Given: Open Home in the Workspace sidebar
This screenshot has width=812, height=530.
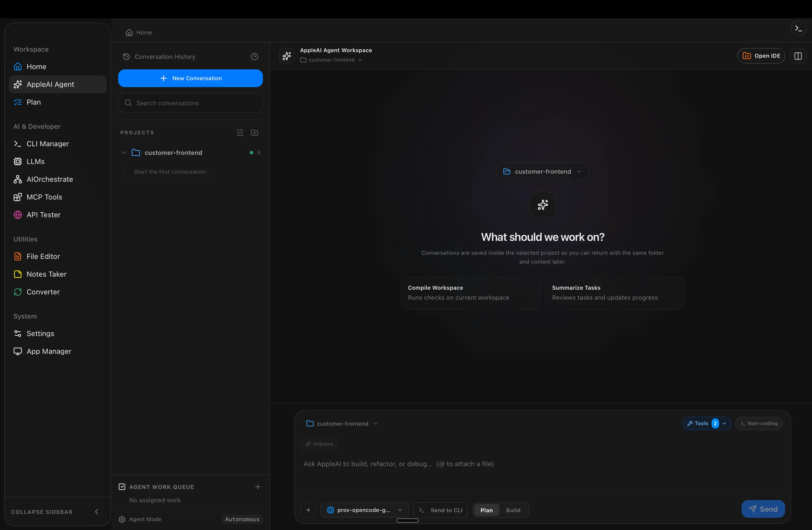Looking at the screenshot, I should point(57,67).
